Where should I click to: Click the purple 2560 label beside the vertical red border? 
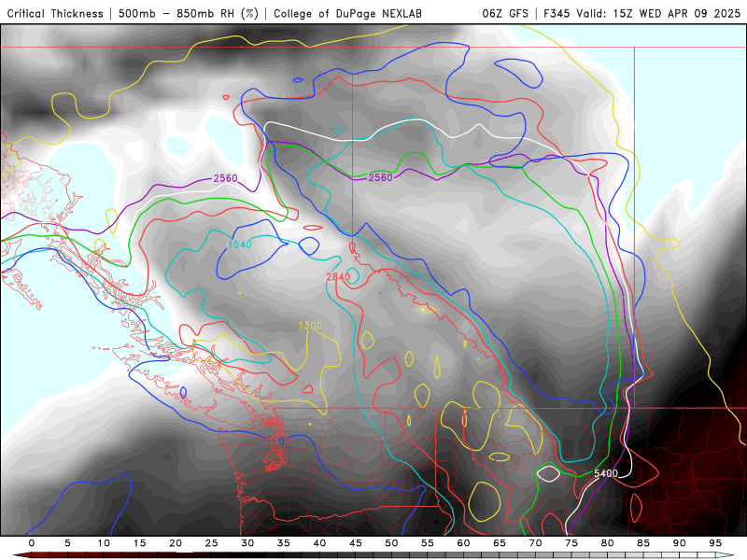click(381, 177)
